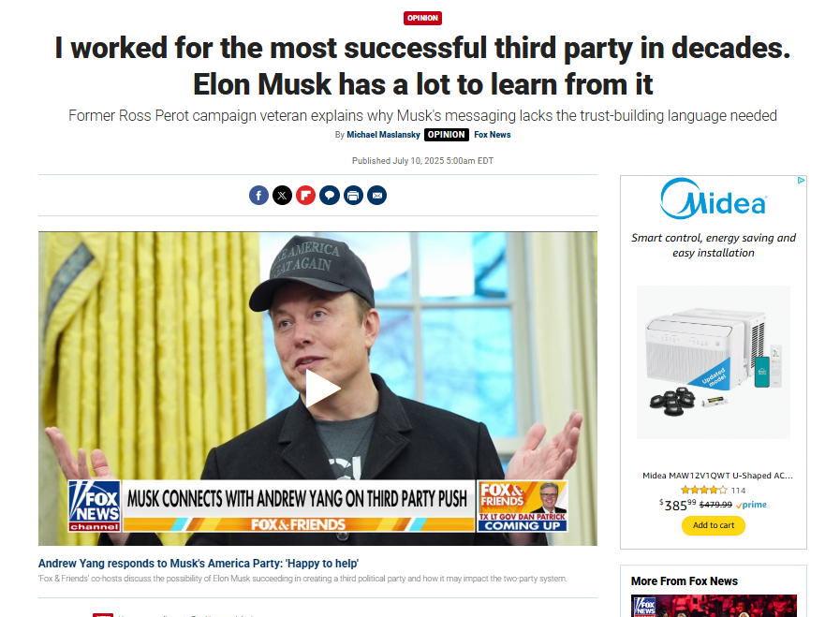
Task: Open Andrew Yang responds video title link
Action: point(199,564)
